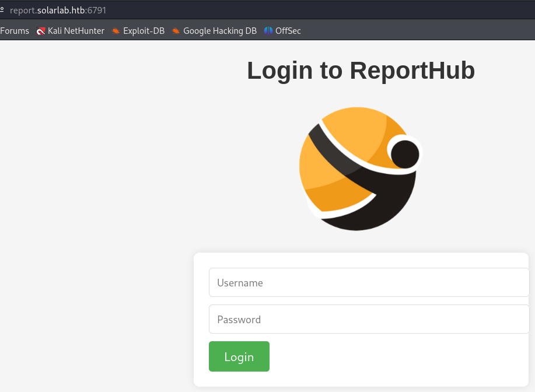Select the report.solarlab.htb:6791 address bar URL
Screen dimensions: 535x392
point(58,10)
